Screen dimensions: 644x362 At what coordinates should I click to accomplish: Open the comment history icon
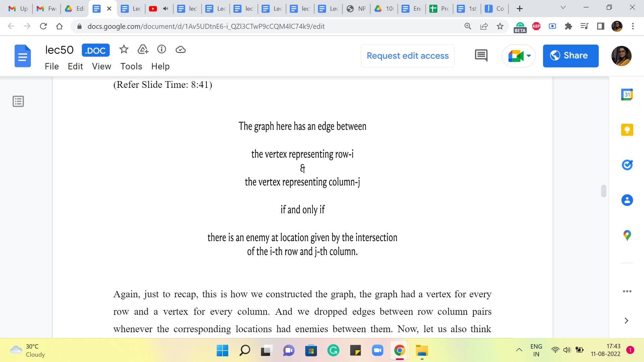[481, 56]
